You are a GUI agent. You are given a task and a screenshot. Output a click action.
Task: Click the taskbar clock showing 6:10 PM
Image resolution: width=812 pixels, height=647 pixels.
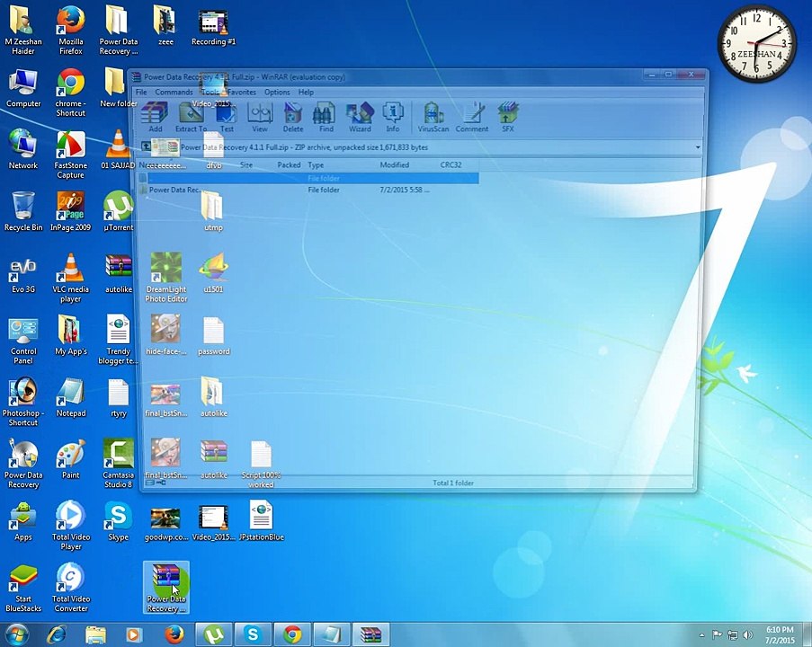(780, 634)
